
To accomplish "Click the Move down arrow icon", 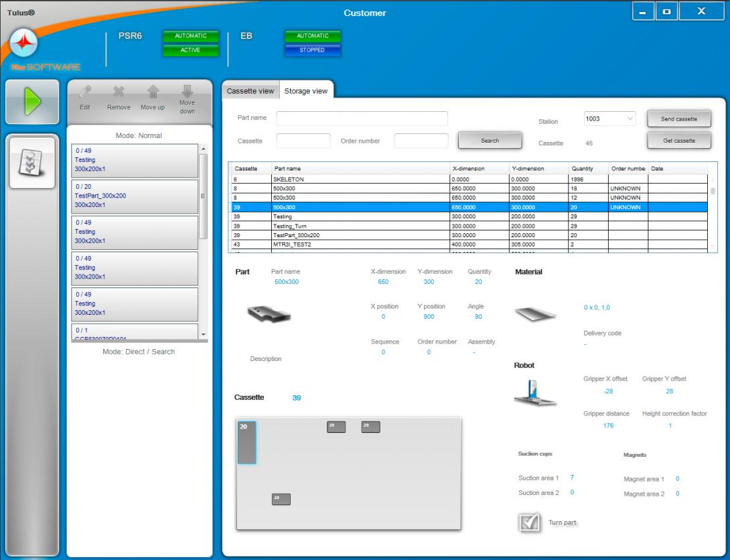I will pyautogui.click(x=188, y=93).
